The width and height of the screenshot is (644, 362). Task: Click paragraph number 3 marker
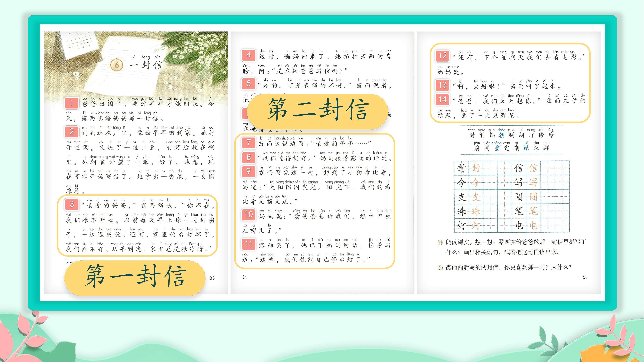72,204
